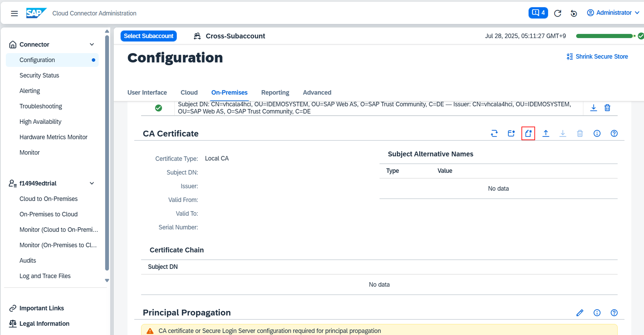Click the CA Certificate info icon

click(x=597, y=133)
